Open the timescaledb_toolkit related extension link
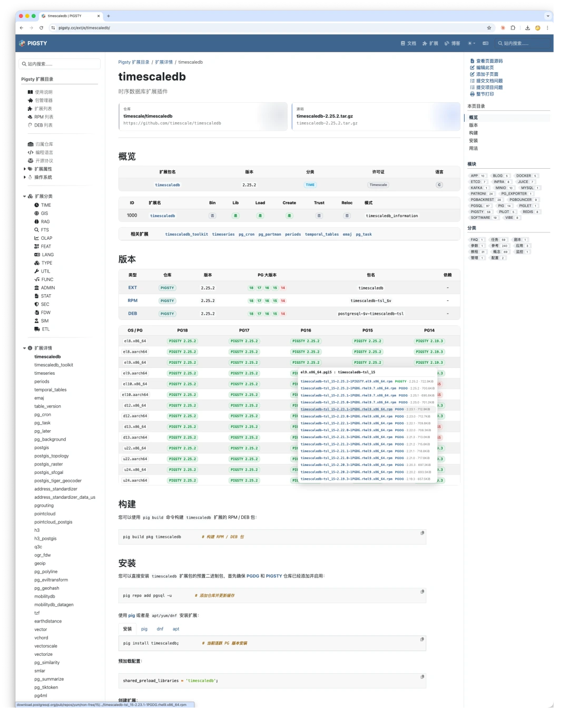 187,234
